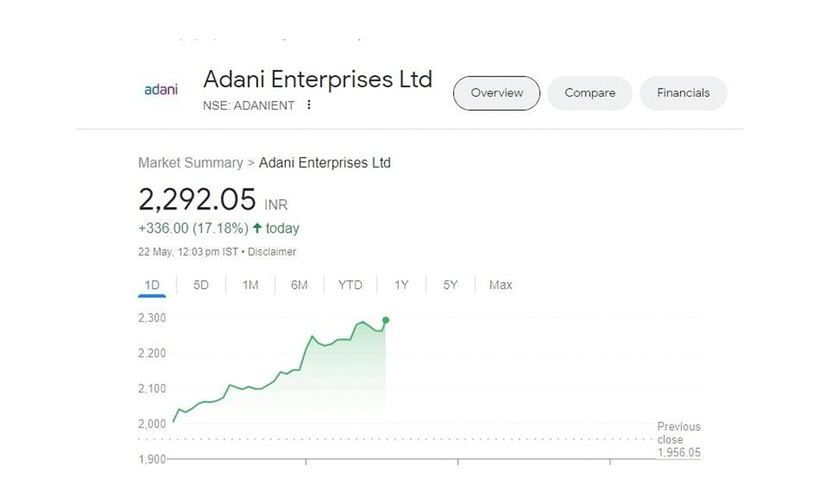The height and width of the screenshot is (504, 820).
Task: Open the three-dot menu beside NSE: ADANIENT
Action: pos(309,105)
